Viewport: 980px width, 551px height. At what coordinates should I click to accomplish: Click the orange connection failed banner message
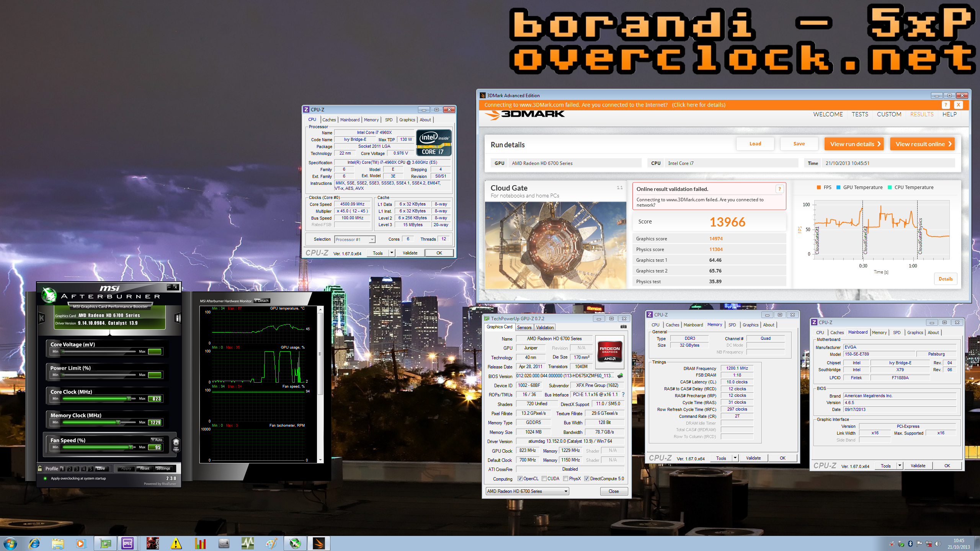604,105
